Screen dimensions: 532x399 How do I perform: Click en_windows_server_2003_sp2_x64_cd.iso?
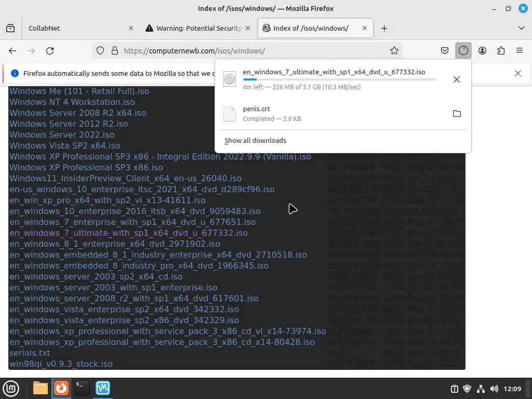tap(96, 277)
